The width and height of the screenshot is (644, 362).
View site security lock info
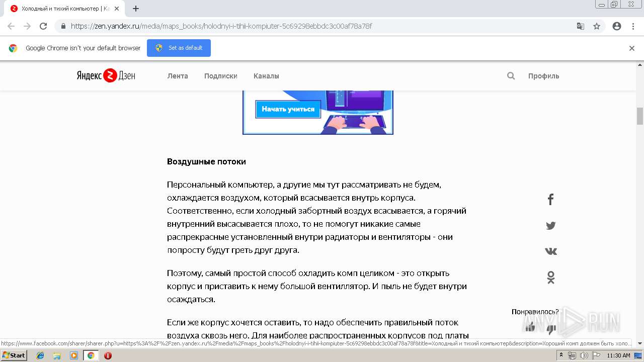point(63,26)
